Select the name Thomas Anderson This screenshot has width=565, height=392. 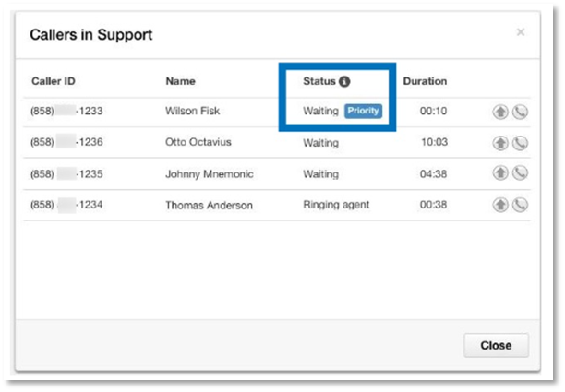tap(209, 205)
